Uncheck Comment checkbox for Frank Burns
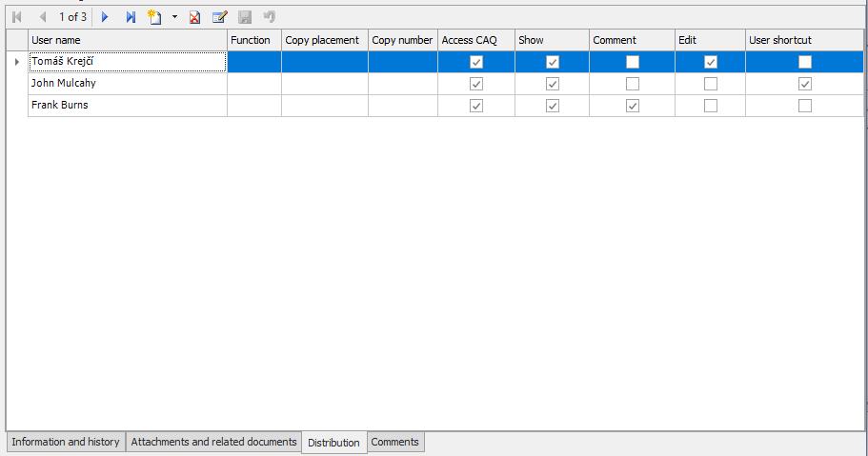Viewport: 868px width, 456px height. tap(632, 105)
